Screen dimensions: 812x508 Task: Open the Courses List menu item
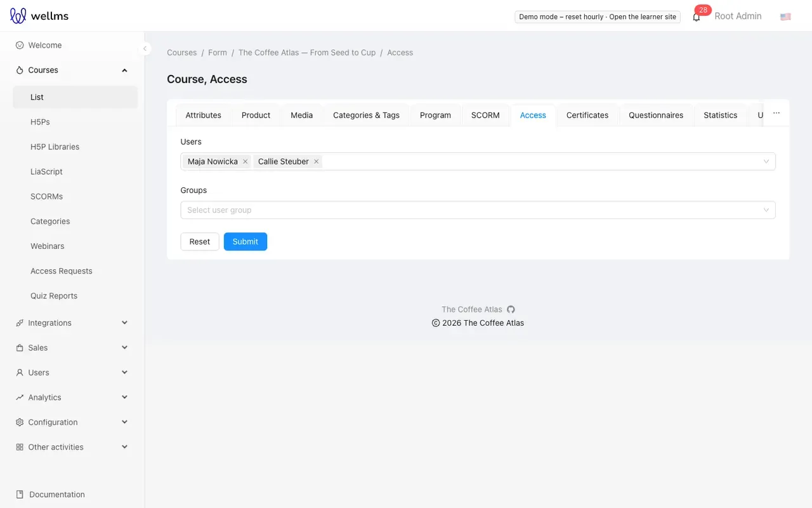click(x=75, y=97)
